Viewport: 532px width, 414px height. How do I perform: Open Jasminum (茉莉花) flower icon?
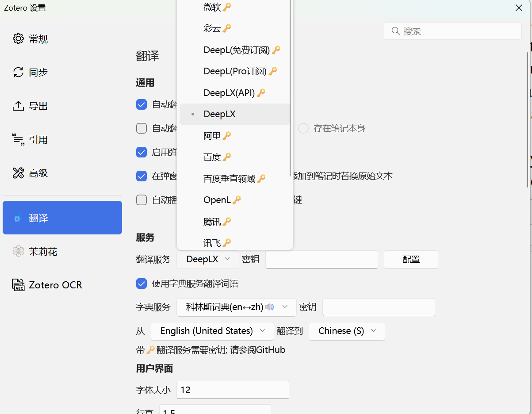pos(18,252)
